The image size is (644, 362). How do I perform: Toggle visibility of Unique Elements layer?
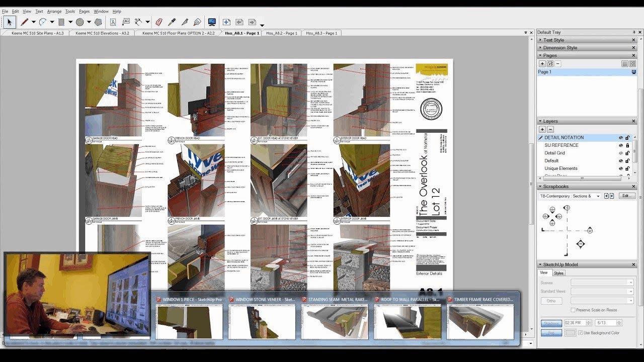click(620, 168)
